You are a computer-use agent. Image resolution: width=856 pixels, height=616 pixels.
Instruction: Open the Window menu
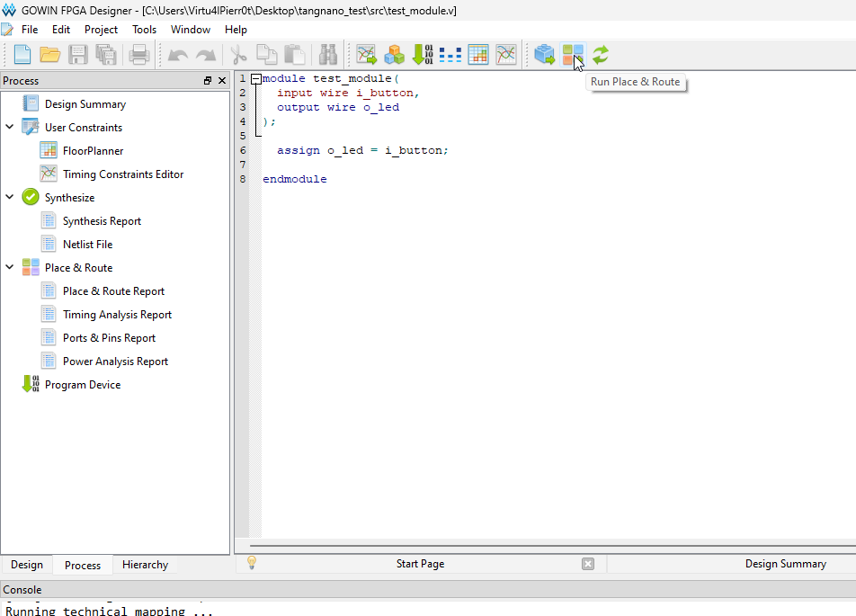tap(191, 30)
